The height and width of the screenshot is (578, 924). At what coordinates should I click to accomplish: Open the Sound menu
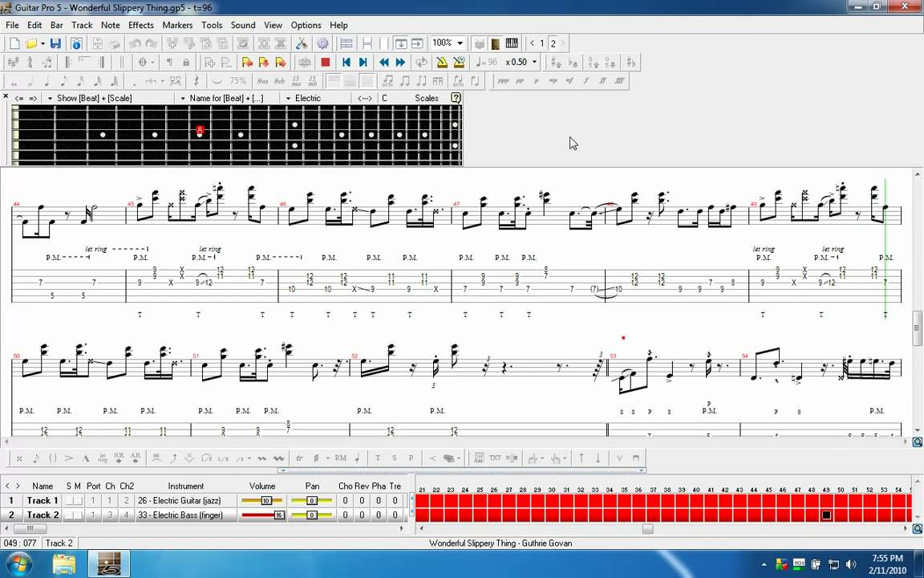pos(243,26)
